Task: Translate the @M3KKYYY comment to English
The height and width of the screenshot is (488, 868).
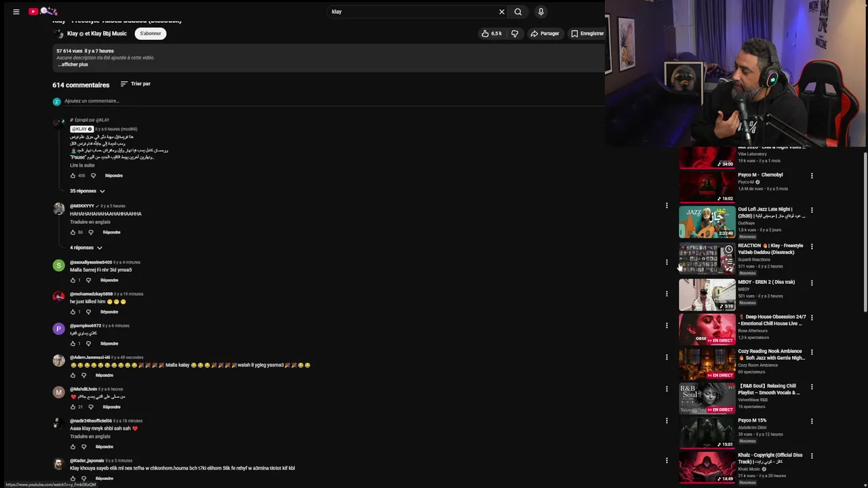Action: (90, 222)
